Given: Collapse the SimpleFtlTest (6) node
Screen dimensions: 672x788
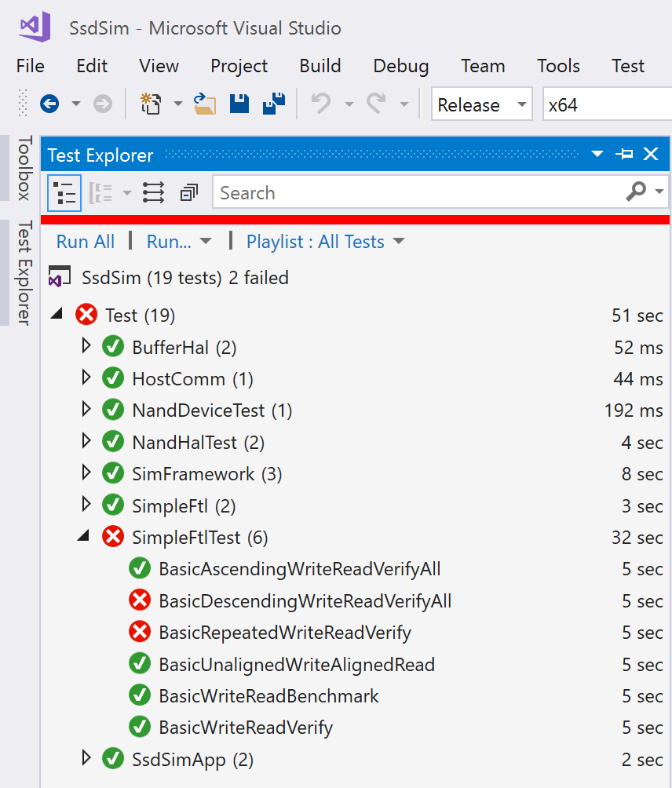Looking at the screenshot, I should coord(83,536).
